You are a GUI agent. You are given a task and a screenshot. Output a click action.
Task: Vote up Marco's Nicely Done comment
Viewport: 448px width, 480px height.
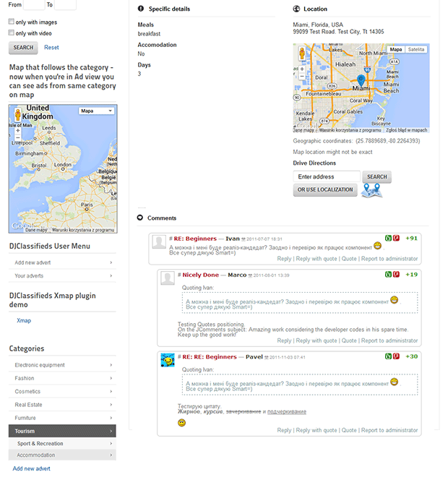pyautogui.click(x=388, y=274)
